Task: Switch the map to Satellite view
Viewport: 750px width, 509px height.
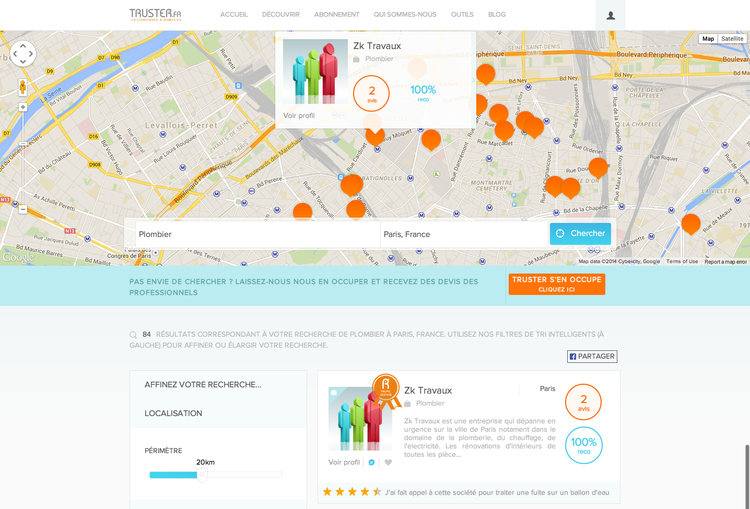Action: pyautogui.click(x=732, y=39)
